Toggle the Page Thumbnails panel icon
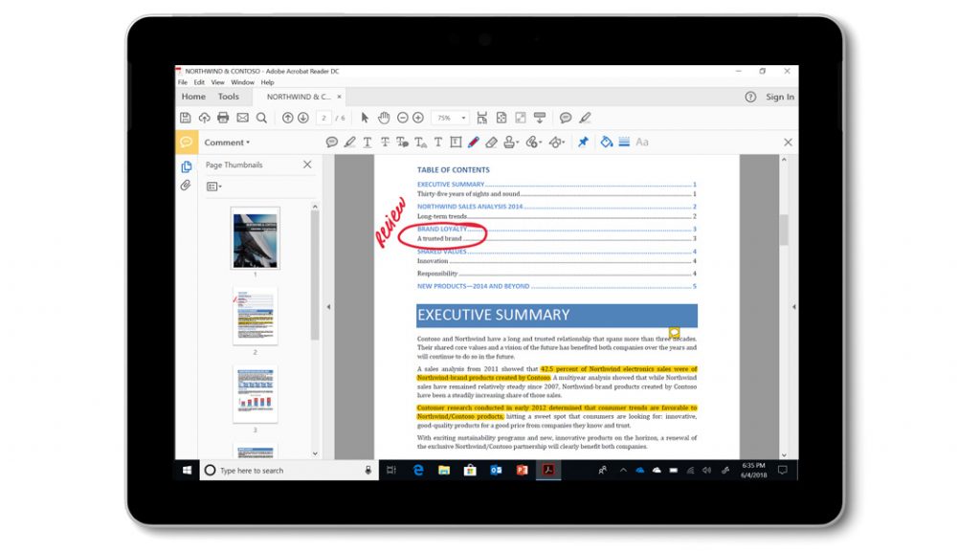The width and height of the screenshot is (980, 551). tap(186, 166)
